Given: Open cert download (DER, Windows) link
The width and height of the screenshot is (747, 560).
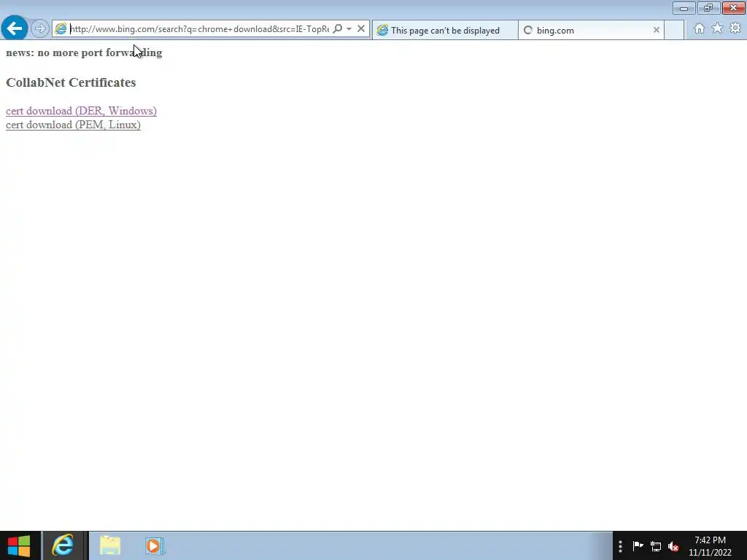Looking at the screenshot, I should click(81, 111).
